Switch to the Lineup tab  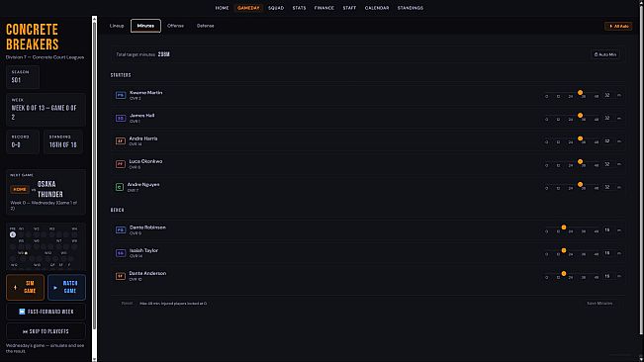pyautogui.click(x=117, y=26)
